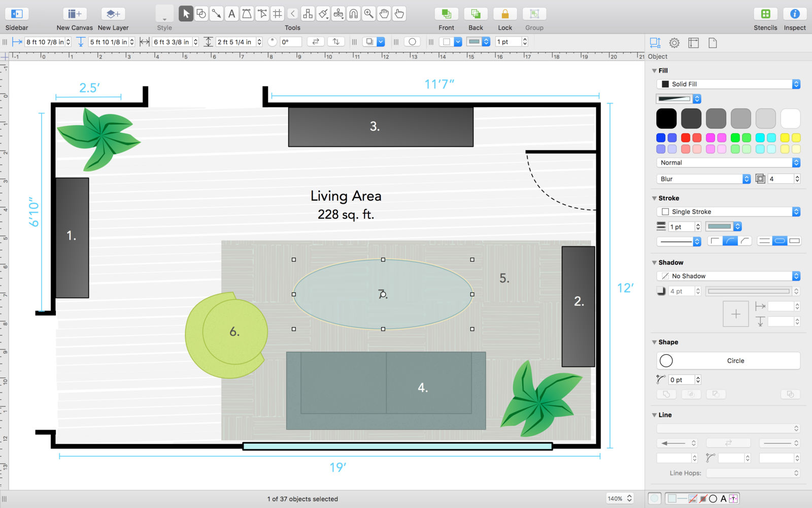Add a New Layer

click(113, 14)
